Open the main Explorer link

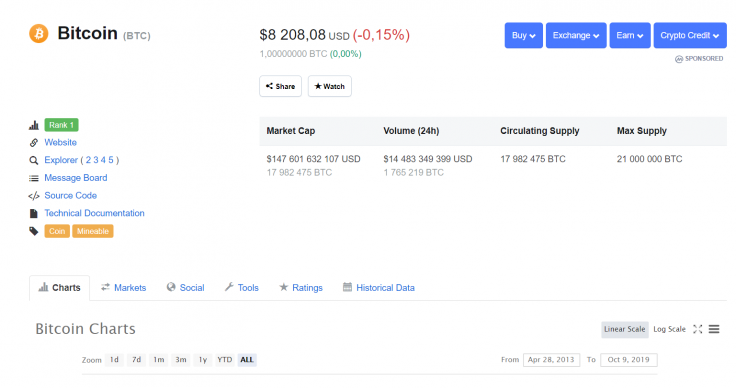(61, 160)
